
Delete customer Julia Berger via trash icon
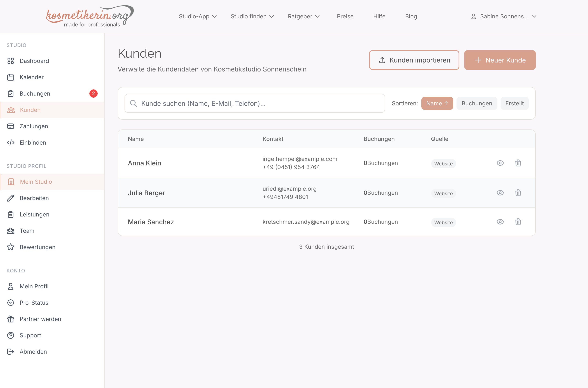(x=518, y=193)
